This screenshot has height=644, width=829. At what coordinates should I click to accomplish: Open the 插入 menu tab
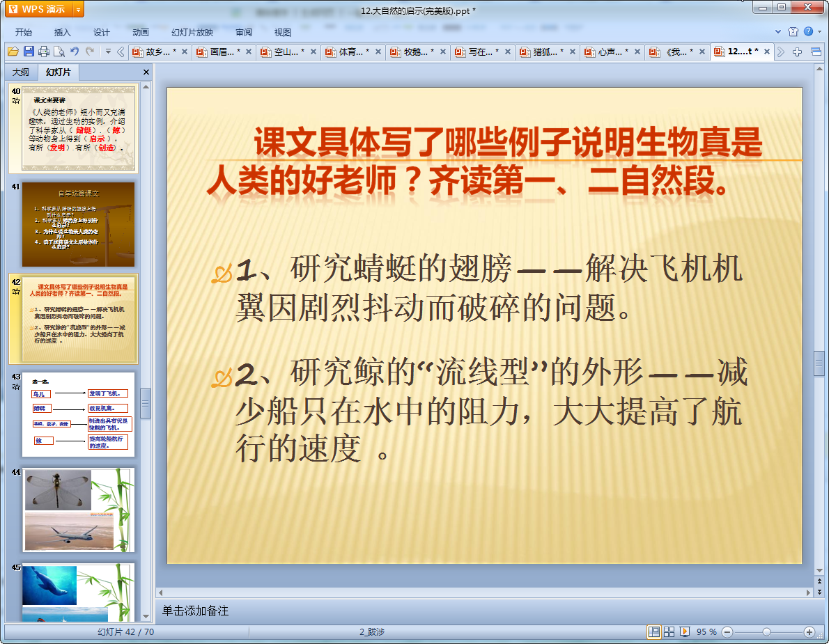63,32
